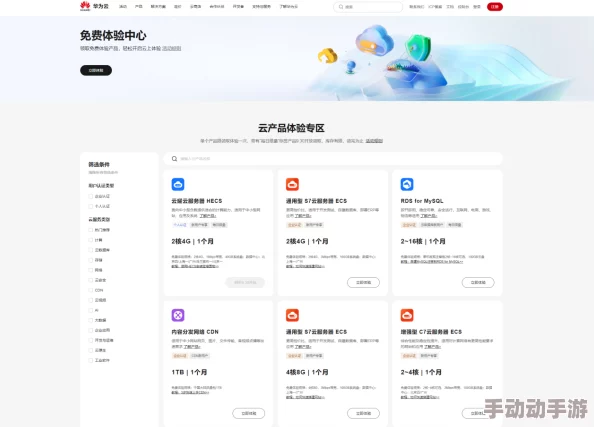Check the 云视频 category checkbox
The width and height of the screenshot is (594, 427).
(x=91, y=300)
